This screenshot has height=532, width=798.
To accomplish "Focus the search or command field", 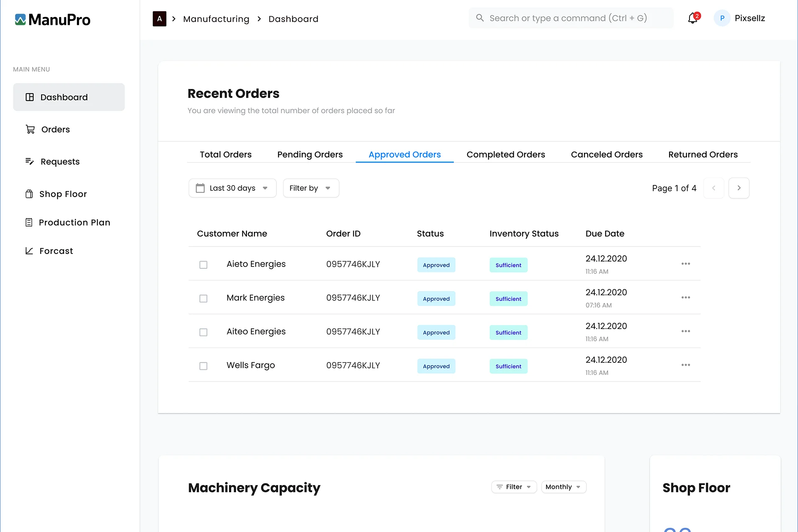I will pos(571,18).
